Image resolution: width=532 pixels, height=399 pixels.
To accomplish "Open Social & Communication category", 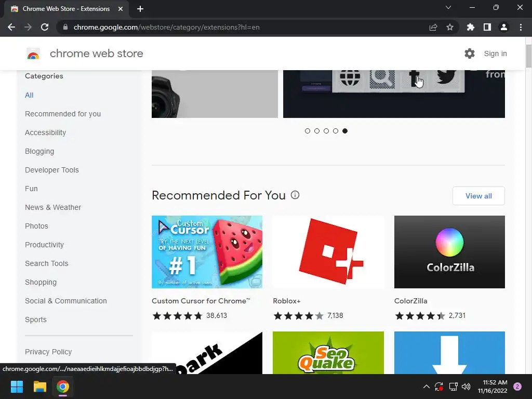I will [66, 301].
